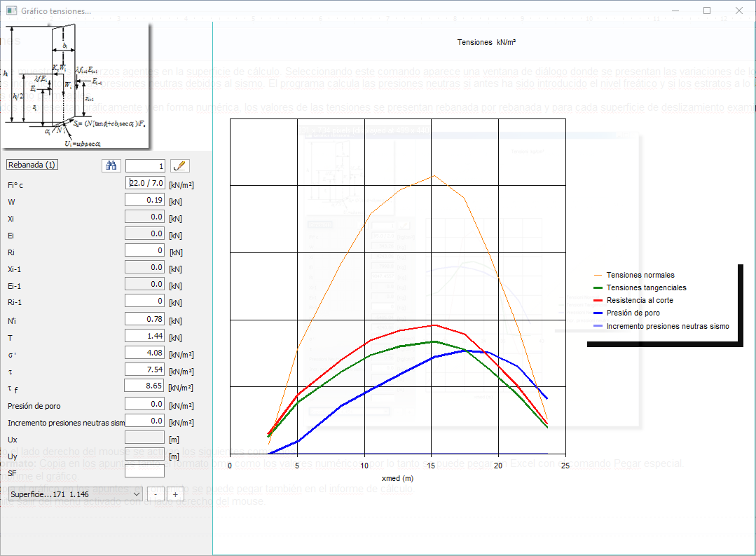Click the N'i field showing 0.78
The image size is (756, 556).
(x=144, y=319)
